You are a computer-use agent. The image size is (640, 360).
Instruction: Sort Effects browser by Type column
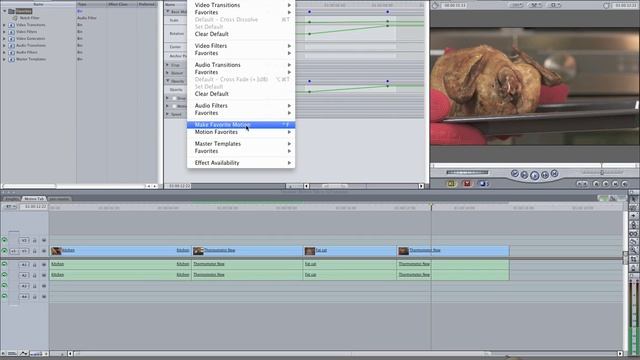pos(91,4)
